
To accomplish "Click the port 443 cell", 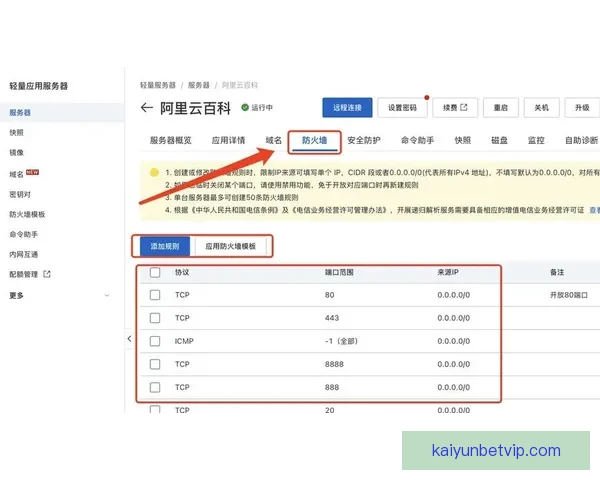I will tap(332, 318).
